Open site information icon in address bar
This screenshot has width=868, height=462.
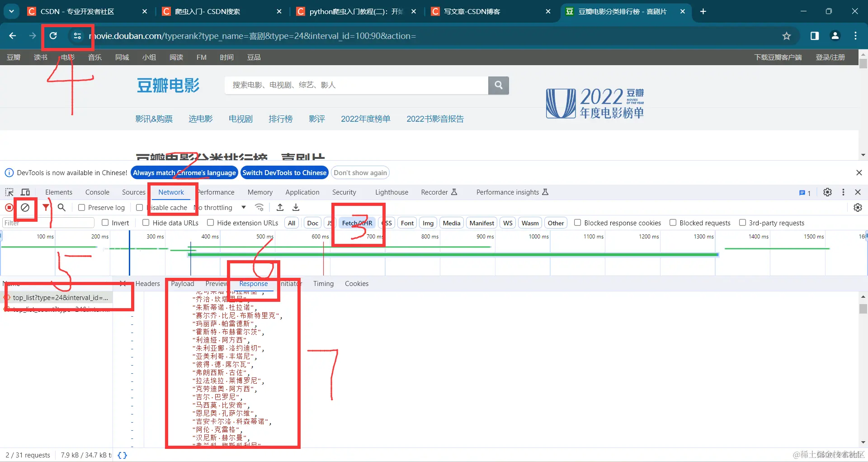point(77,36)
